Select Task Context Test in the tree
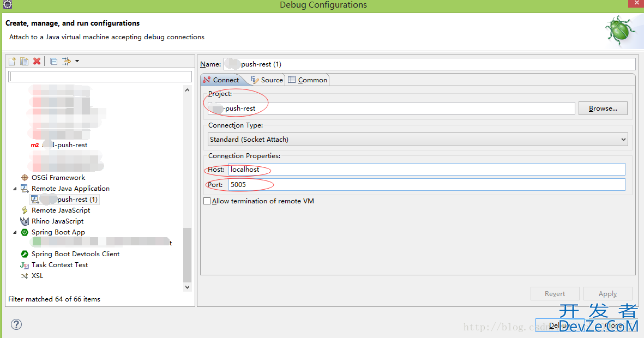 coord(60,265)
